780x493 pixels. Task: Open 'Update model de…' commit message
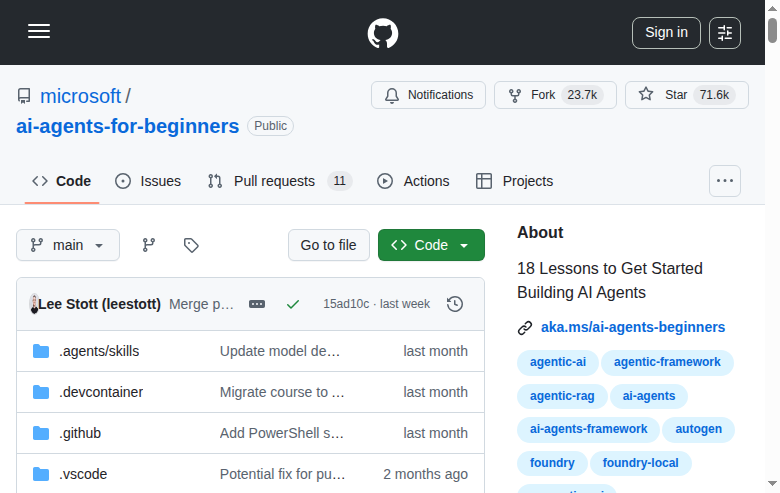[280, 351]
